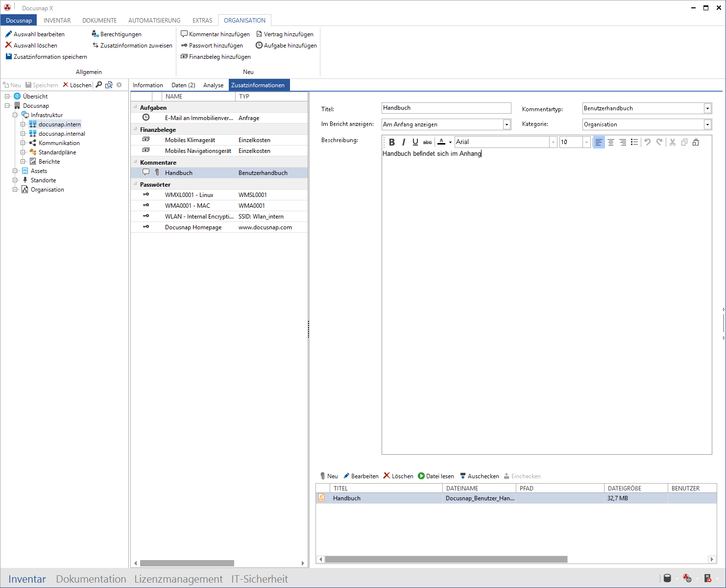The width and height of the screenshot is (726, 588).
Task: Click the attachment table horizontal scrollbar
Action: pos(446,559)
